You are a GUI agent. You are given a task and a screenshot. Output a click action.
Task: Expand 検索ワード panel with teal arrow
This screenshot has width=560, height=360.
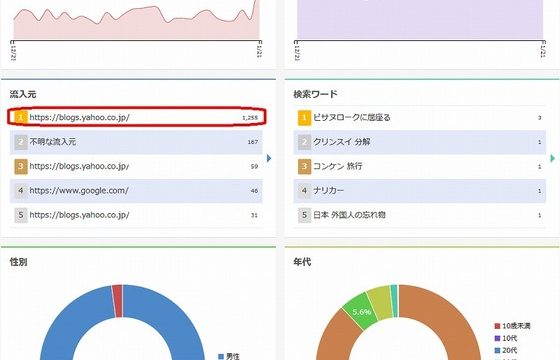coord(553,158)
